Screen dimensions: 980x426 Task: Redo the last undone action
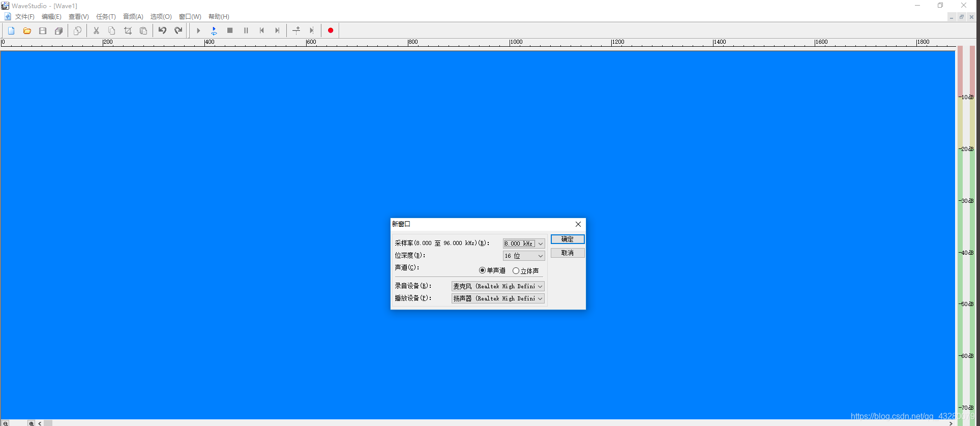(x=178, y=31)
